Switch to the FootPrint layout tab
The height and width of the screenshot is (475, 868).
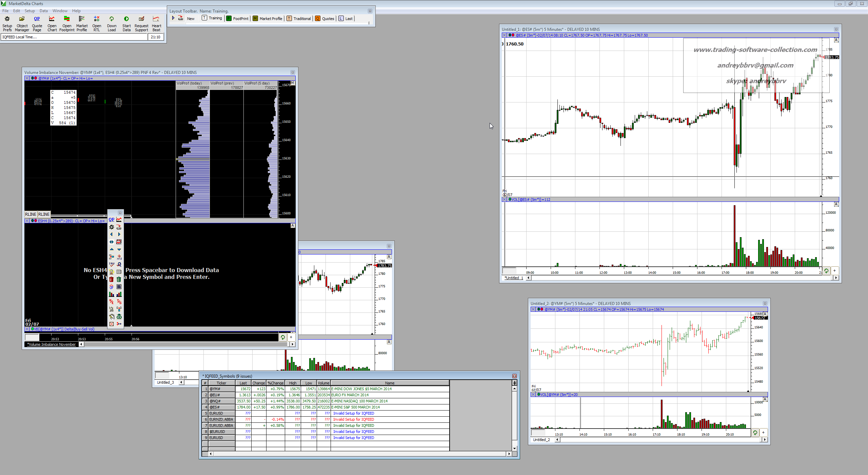click(237, 19)
